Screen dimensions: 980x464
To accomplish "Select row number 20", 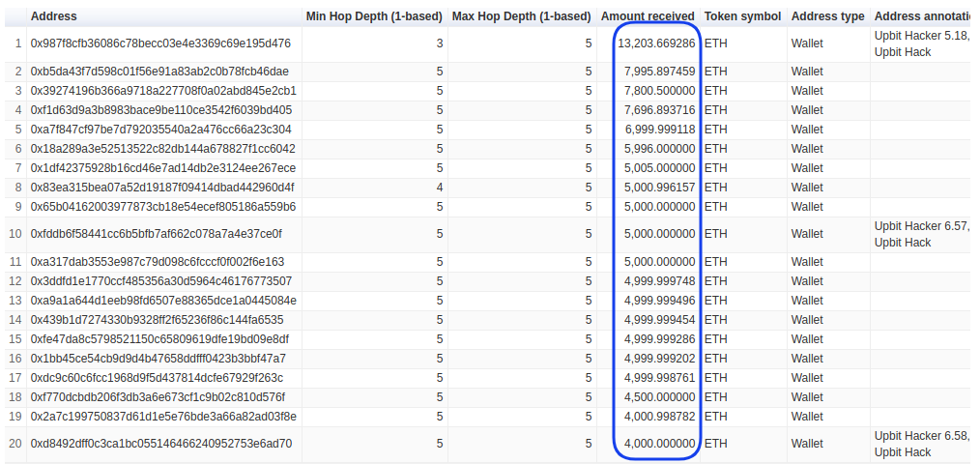I will 15,444.
